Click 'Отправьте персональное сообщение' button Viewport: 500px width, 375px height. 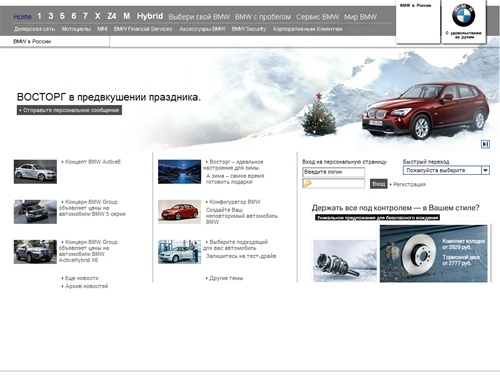(69, 110)
